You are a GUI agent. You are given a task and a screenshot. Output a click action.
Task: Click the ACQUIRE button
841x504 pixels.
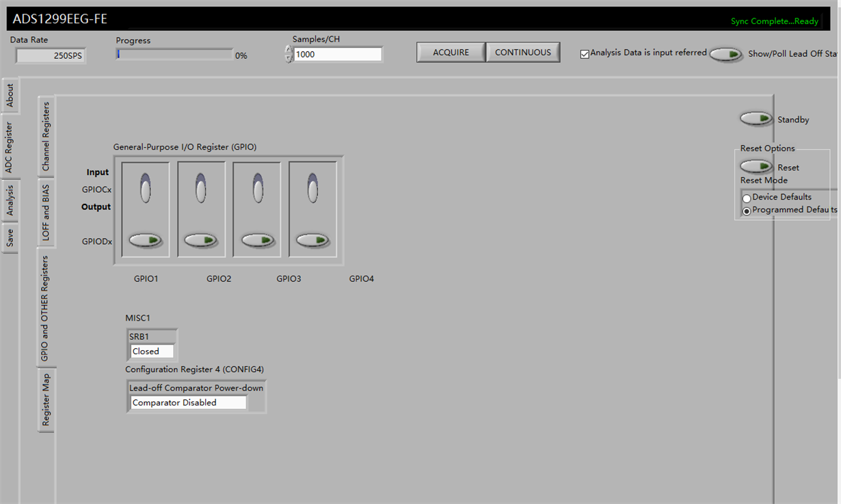click(x=451, y=52)
